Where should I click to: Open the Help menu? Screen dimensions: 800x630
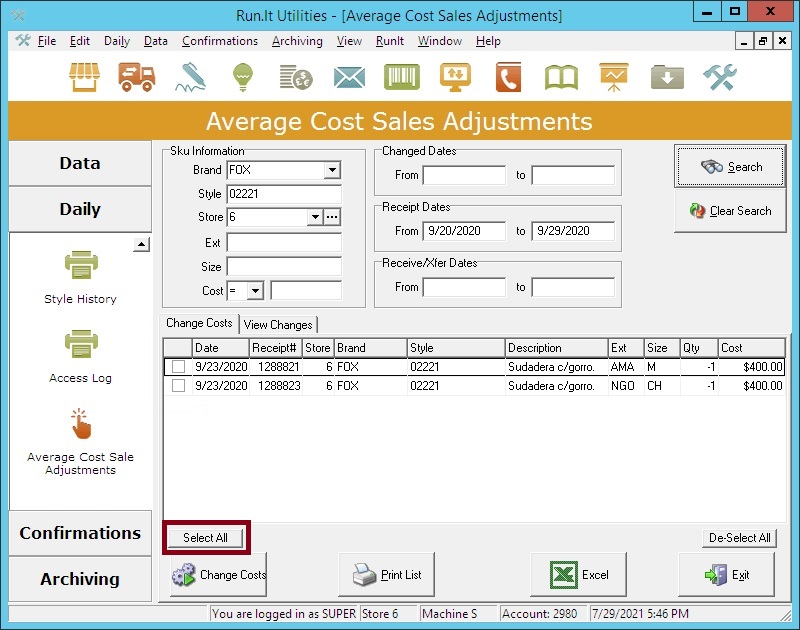click(488, 41)
